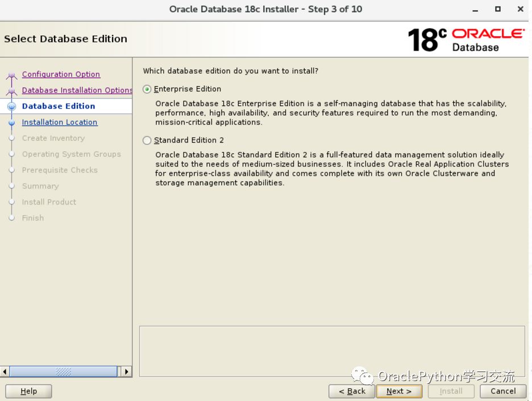532x401 pixels.
Task: Click the Standard Edition 2 description text
Action: (x=332, y=169)
